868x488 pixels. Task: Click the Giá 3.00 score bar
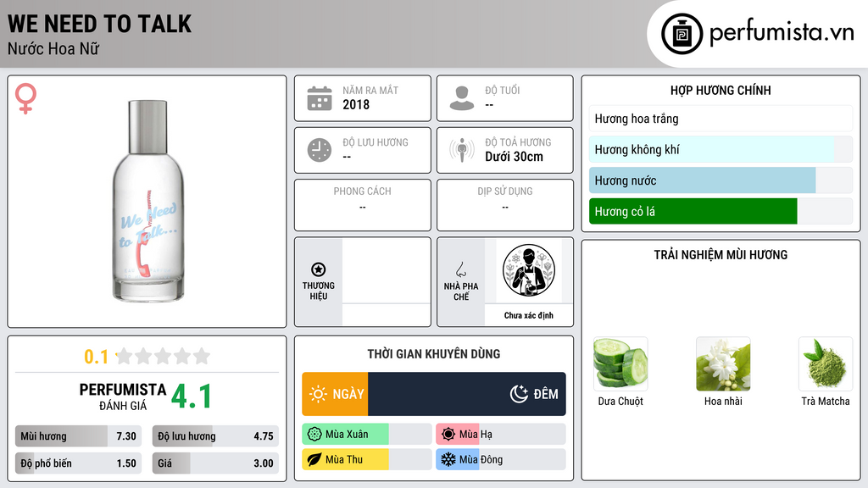coord(215,463)
